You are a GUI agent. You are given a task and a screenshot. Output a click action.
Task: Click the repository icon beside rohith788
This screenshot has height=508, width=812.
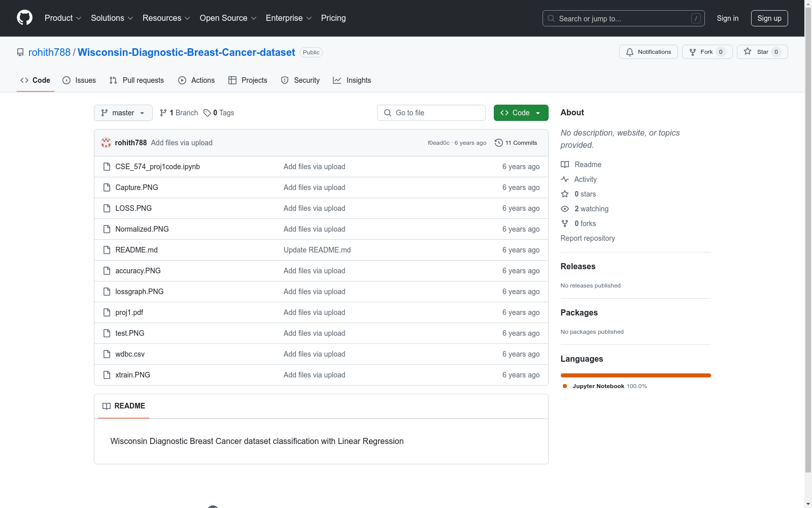(x=20, y=52)
